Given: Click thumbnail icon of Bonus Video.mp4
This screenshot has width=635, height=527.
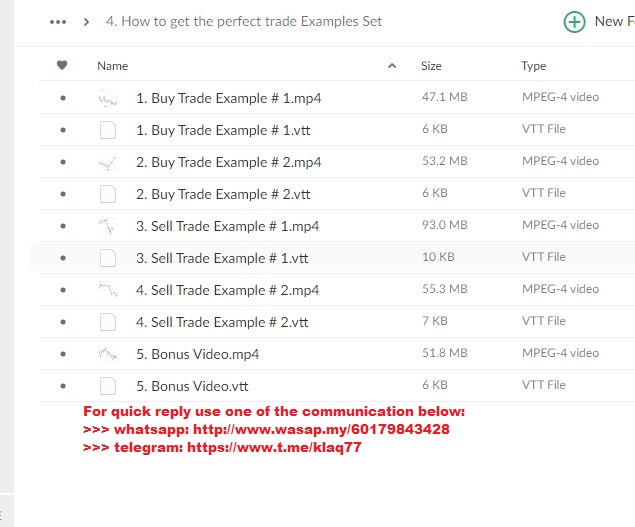Looking at the screenshot, I should point(108,354).
